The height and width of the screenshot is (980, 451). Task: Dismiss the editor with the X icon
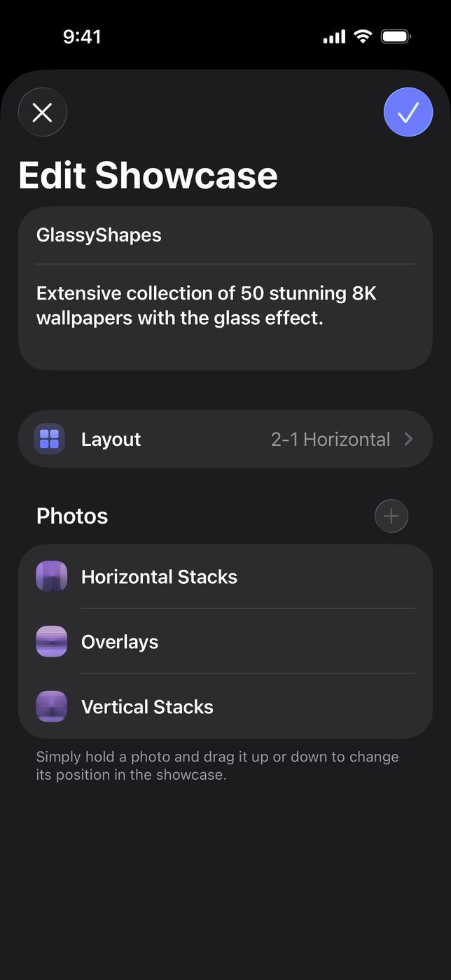[43, 112]
